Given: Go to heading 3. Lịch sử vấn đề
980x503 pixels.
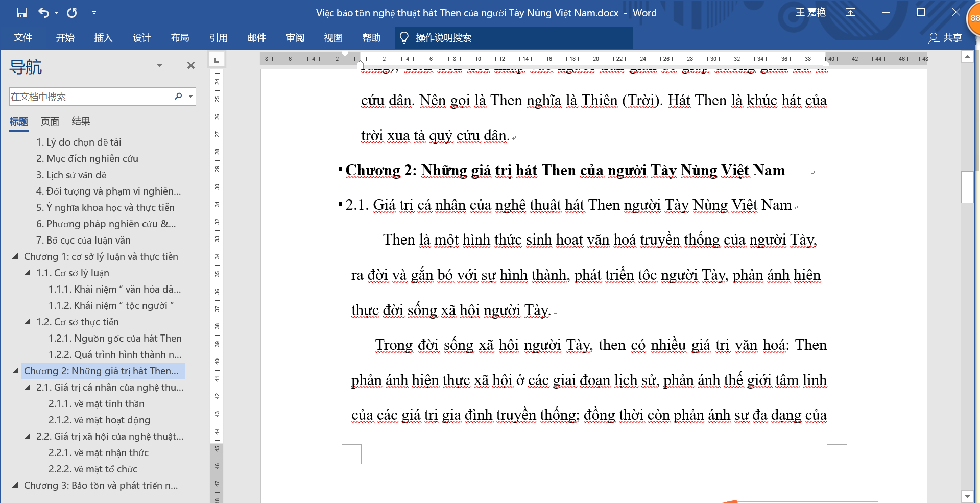Looking at the screenshot, I should pyautogui.click(x=71, y=175).
